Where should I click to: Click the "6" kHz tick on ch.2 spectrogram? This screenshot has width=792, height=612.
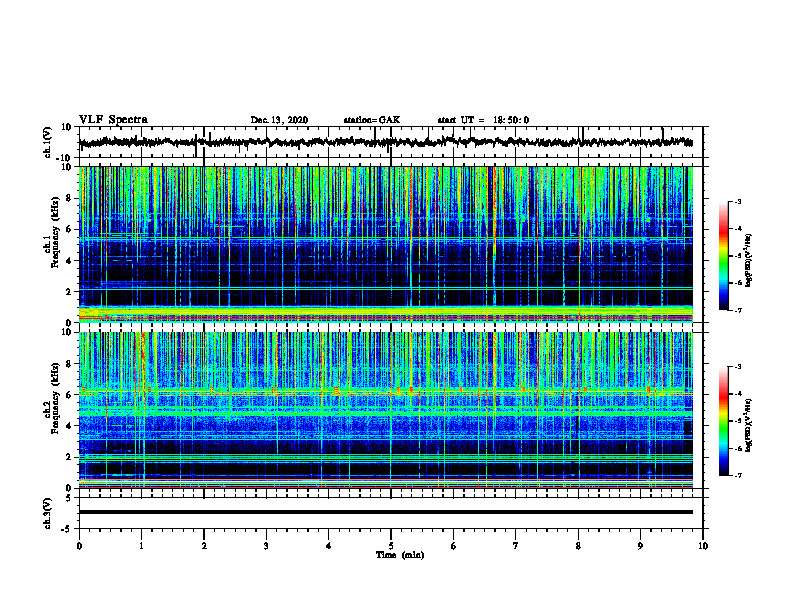point(70,395)
